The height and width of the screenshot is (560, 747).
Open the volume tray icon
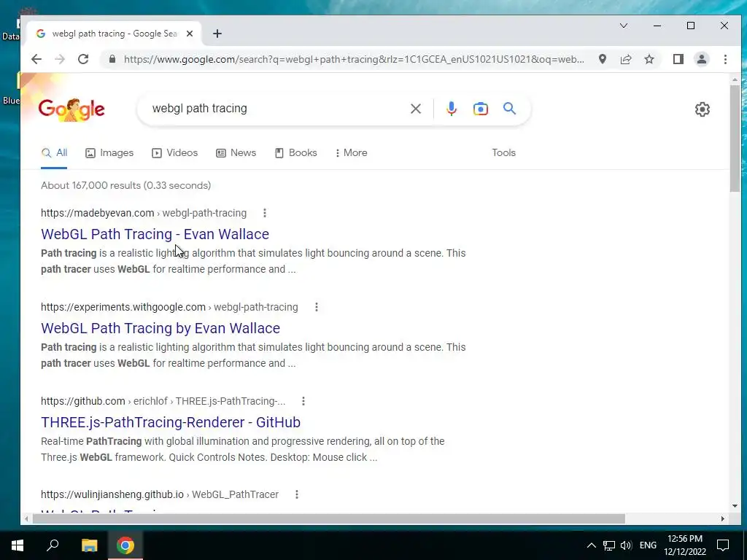pyautogui.click(x=626, y=545)
